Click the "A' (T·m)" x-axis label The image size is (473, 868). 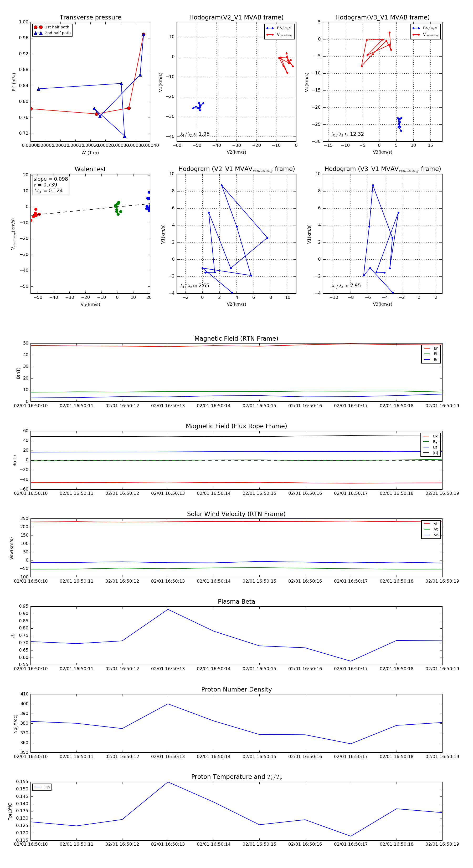90,153
